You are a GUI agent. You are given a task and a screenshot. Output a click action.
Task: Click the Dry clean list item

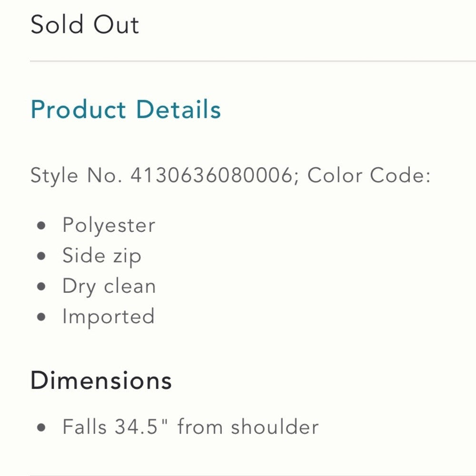[x=109, y=287]
